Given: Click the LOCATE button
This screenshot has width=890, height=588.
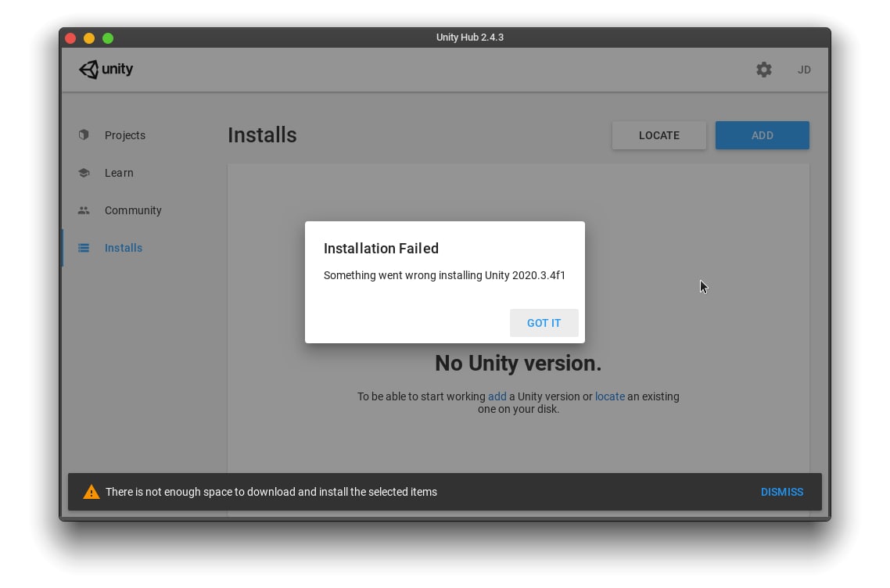Looking at the screenshot, I should pos(659,135).
